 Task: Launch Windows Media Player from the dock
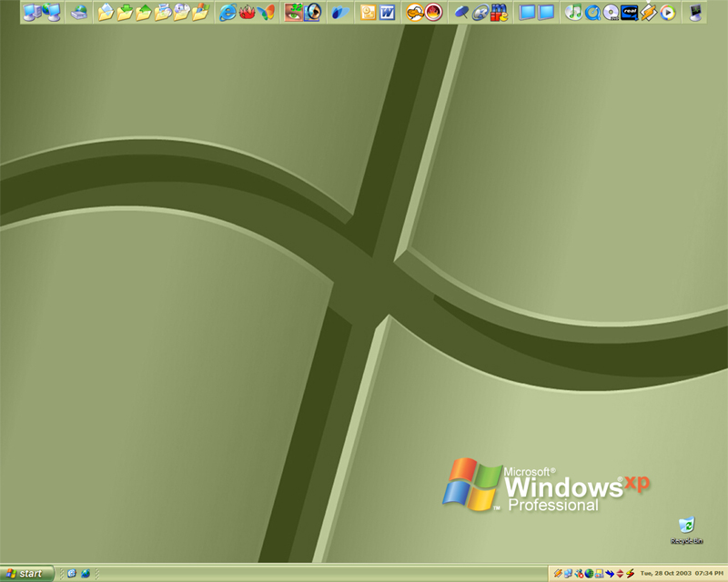point(668,12)
